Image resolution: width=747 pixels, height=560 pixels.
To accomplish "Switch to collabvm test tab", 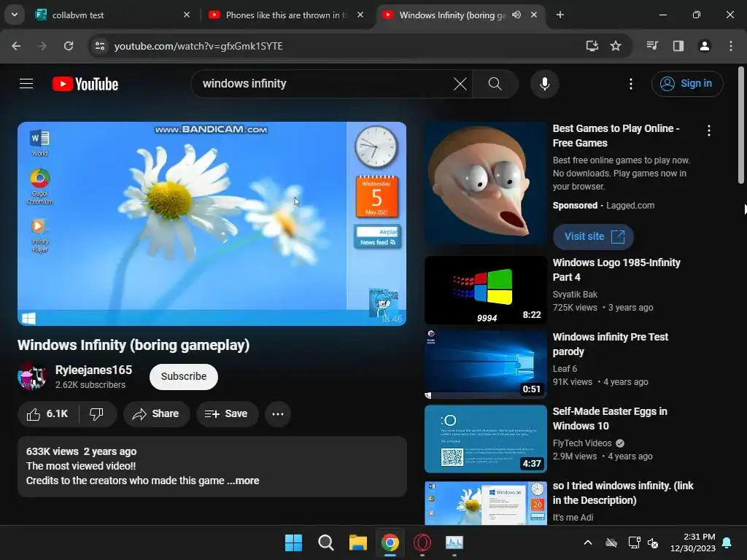I will tap(112, 15).
